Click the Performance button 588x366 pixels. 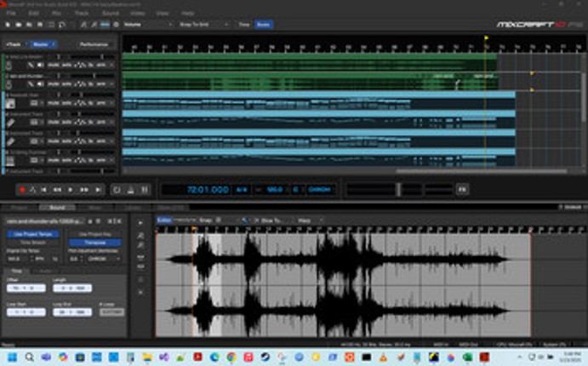click(94, 43)
